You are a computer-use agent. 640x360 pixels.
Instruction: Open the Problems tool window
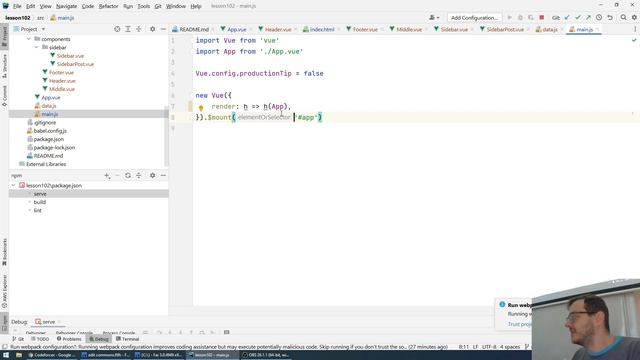coord(69,339)
